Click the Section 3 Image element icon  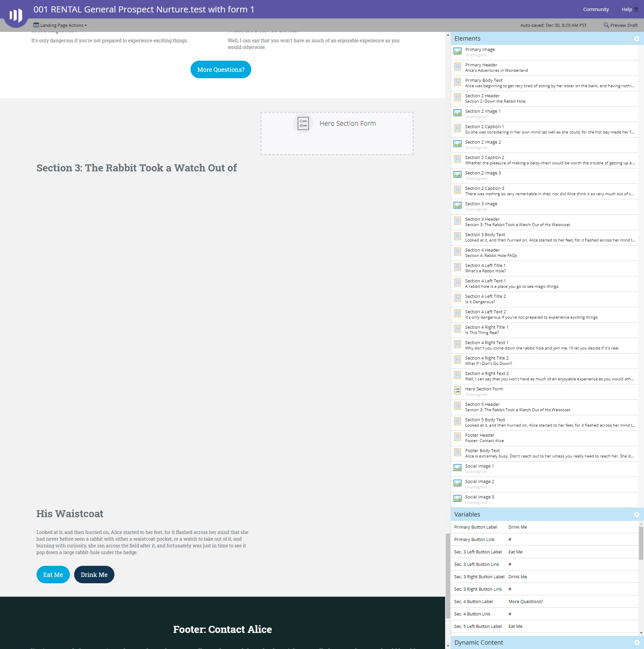point(457,205)
